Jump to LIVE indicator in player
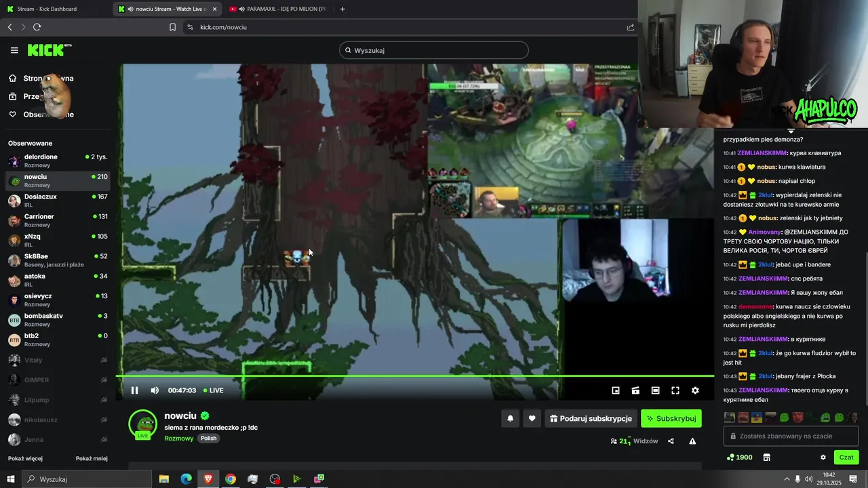The width and height of the screenshot is (868, 488). pyautogui.click(x=214, y=390)
